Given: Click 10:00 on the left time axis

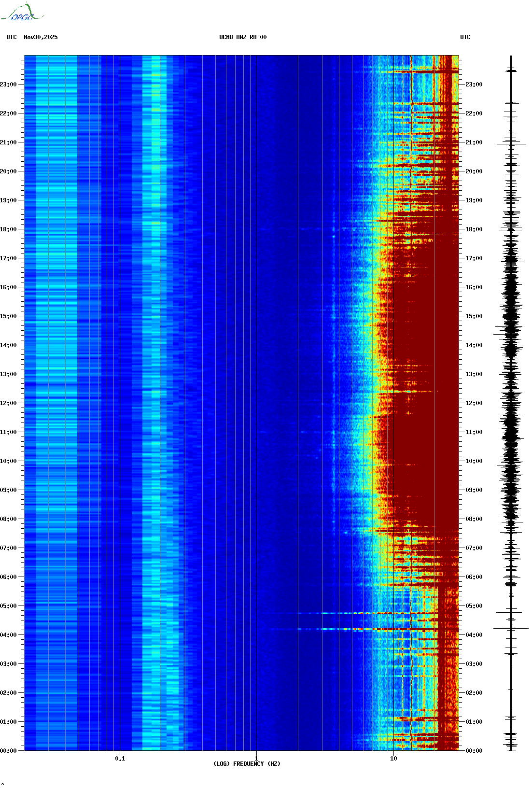Looking at the screenshot, I should tap(8, 461).
